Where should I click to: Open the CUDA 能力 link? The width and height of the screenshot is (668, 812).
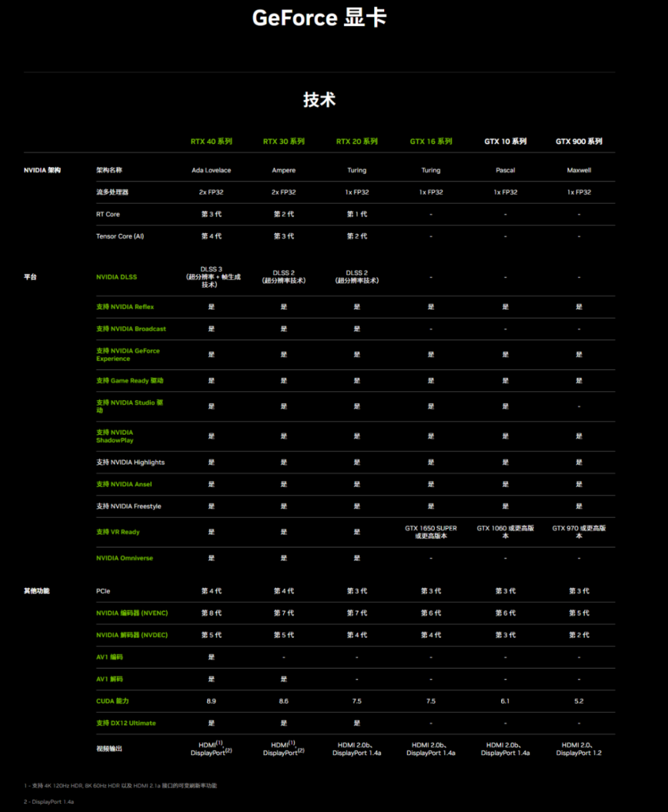click(112, 701)
